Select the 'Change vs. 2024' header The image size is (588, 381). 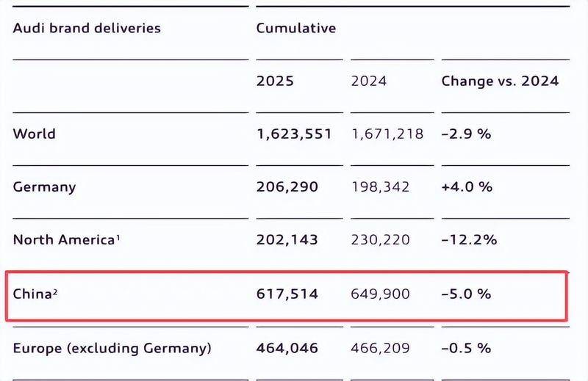[500, 81]
